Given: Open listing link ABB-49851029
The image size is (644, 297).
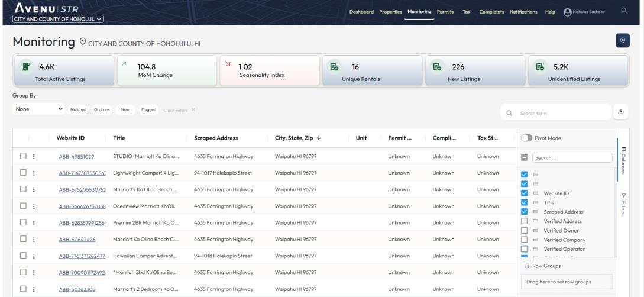Looking at the screenshot, I should pyautogui.click(x=76, y=157).
